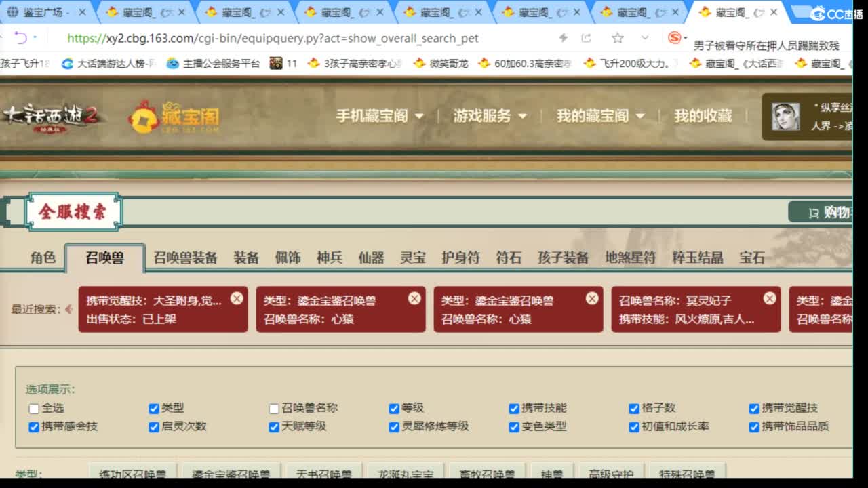The height and width of the screenshot is (488, 868).
Task: Switch to the 粹玉结晶 tab
Action: [x=698, y=258]
